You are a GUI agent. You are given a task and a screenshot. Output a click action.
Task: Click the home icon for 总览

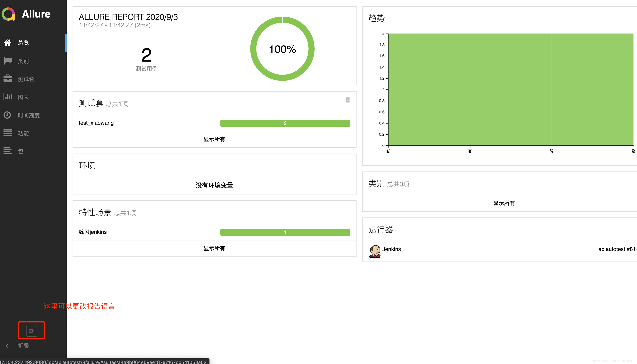coord(7,43)
